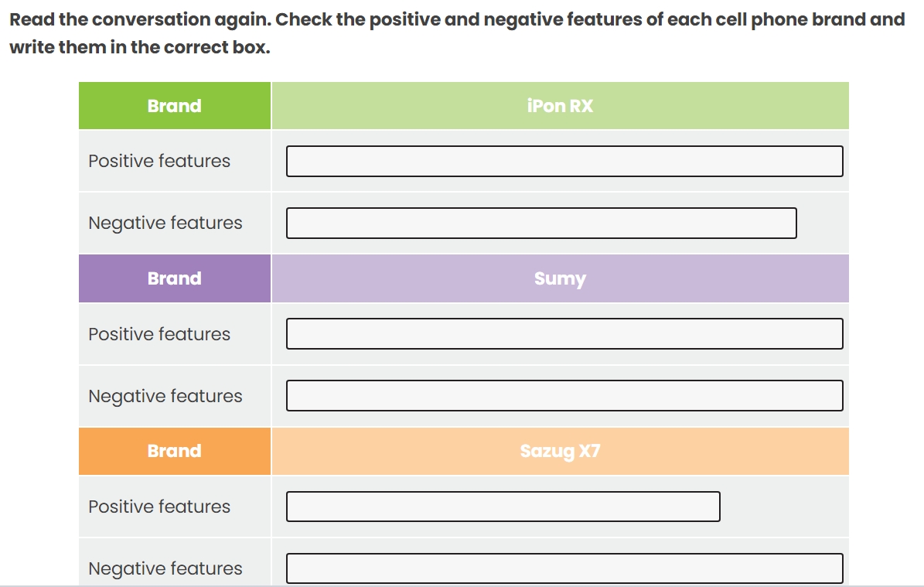
Task: Click the Positive features label under iPon RX
Action: pos(159,161)
